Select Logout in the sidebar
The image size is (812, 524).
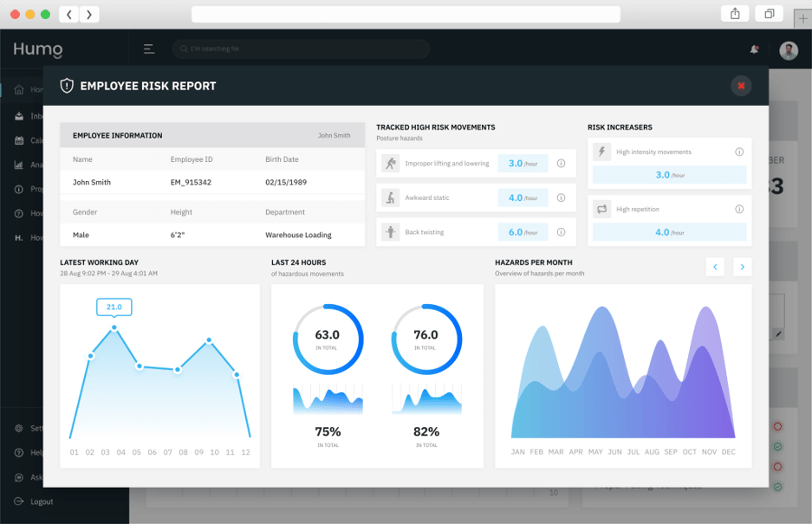point(20,501)
